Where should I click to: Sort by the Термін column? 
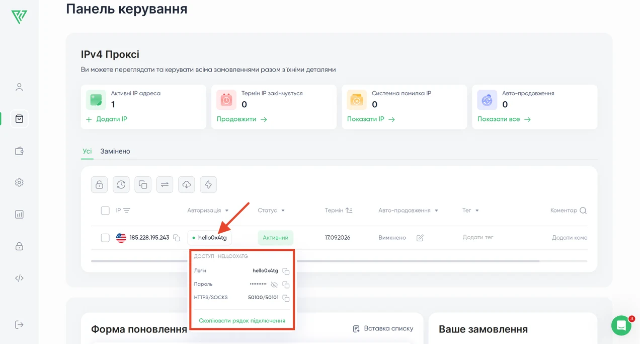point(349,211)
